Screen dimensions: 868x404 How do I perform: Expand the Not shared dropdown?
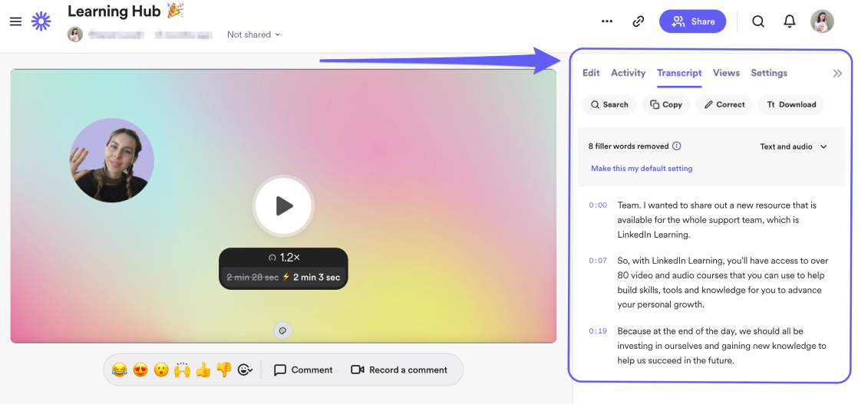coord(253,34)
